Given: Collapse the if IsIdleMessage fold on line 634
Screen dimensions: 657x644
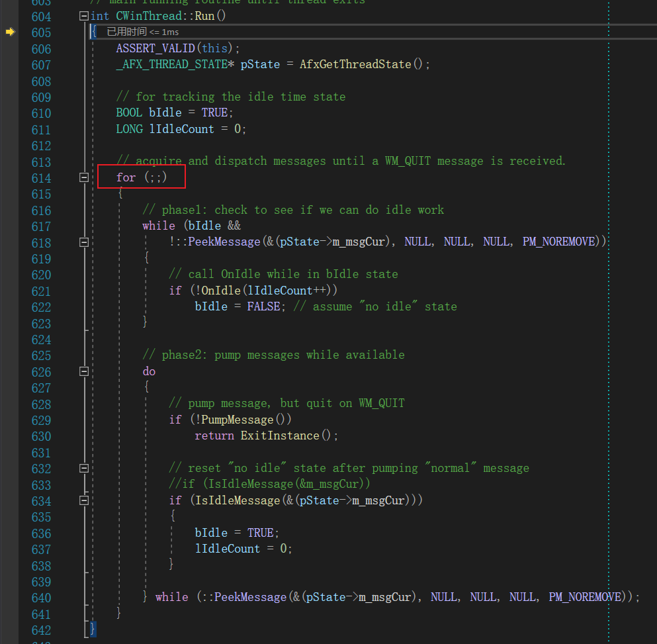Looking at the screenshot, I should coord(84,500).
